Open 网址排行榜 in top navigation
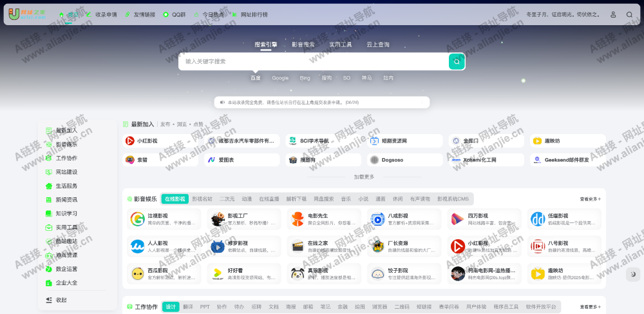Viewport: 644px width, 314px height. [x=250, y=14]
